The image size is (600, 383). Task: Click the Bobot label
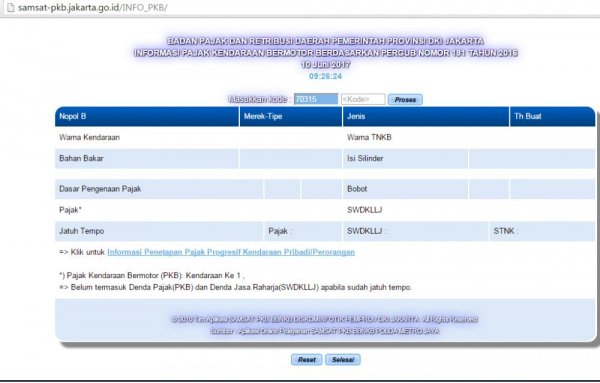(357, 189)
